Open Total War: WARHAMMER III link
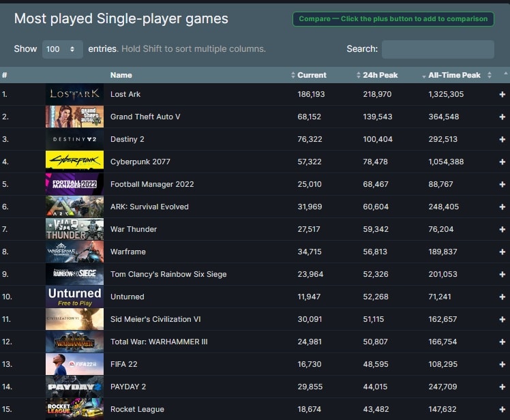Viewport: 510px width, 420px height. point(159,342)
